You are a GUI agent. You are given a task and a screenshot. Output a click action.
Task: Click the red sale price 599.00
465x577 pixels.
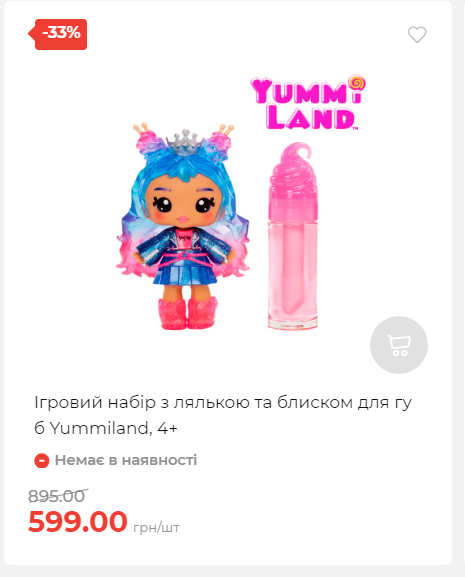point(78,521)
